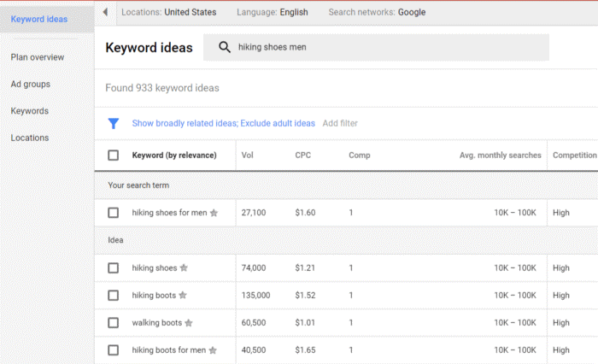Viewport: 598px width, 364px height.
Task: Open Plan overview in the sidebar
Action: 38,57
